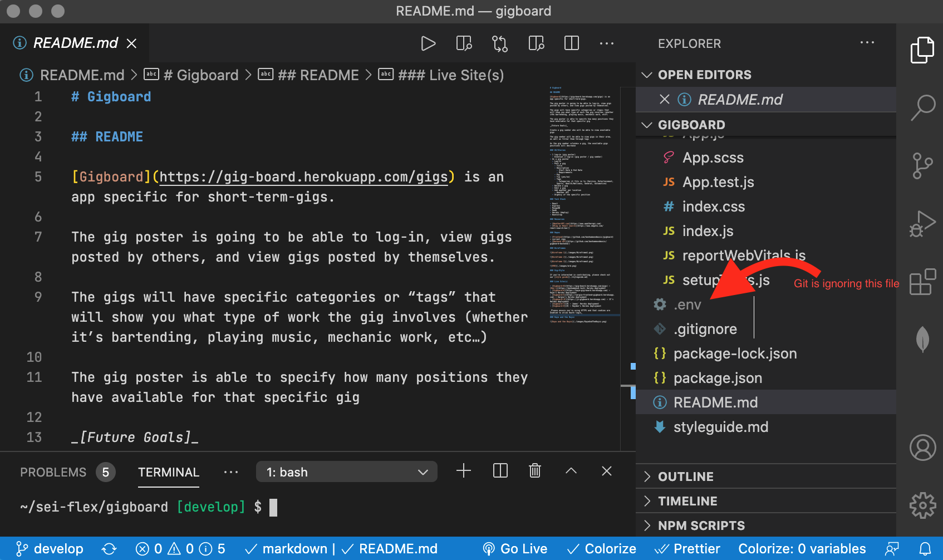943x560 pixels.
Task: Split the editor right
Action: 572,43
